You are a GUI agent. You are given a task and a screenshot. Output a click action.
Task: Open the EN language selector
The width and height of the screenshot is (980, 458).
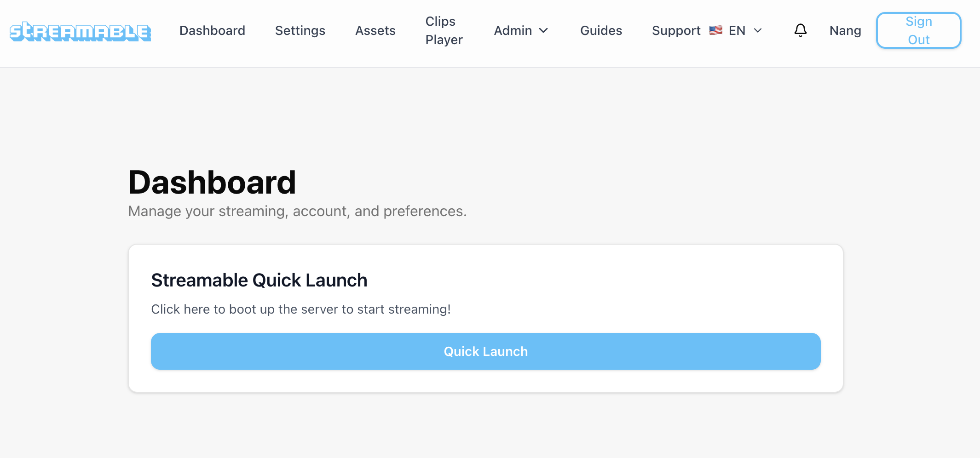pos(736,30)
